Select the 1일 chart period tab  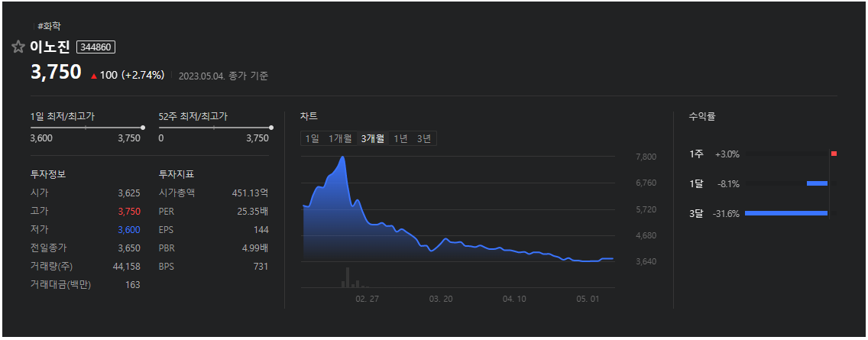(312, 138)
